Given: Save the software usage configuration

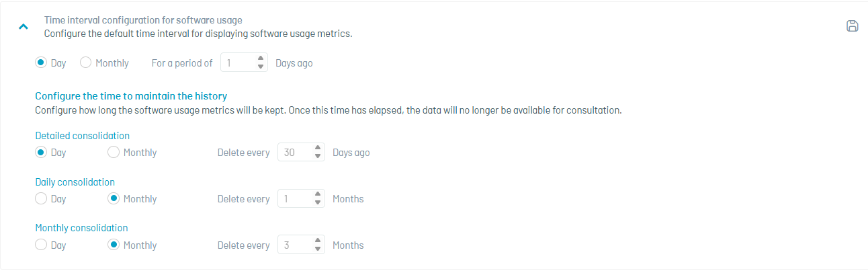Looking at the screenshot, I should (852, 26).
